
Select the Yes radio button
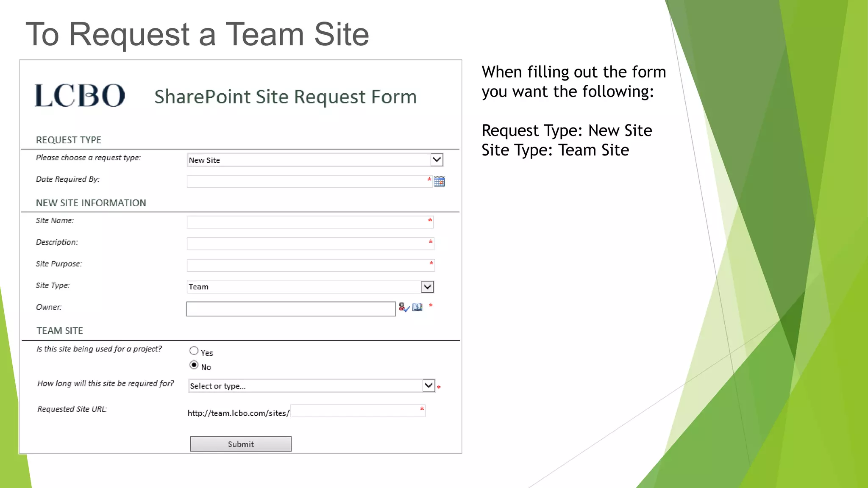[194, 351]
